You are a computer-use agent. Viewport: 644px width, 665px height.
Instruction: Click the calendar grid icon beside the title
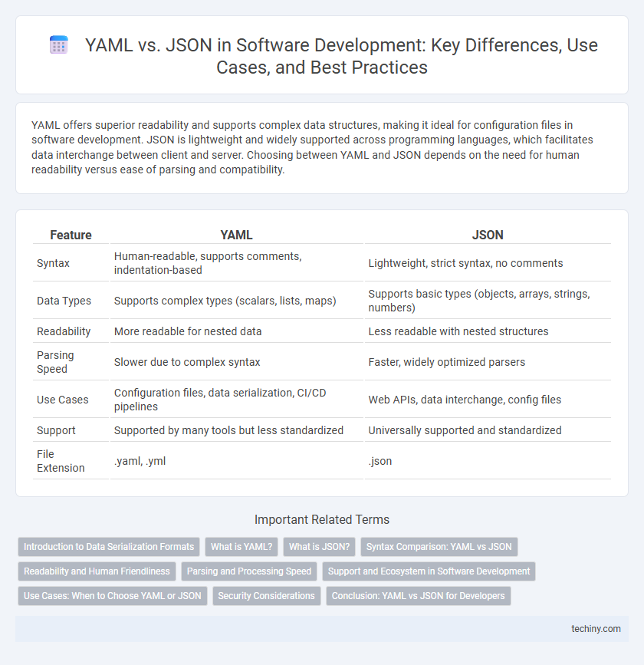coord(59,45)
